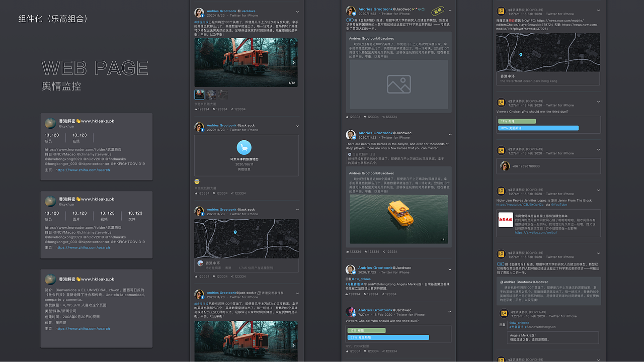Click the 文件 stat in second profile card
The height and width of the screenshot is (362, 644).
pos(135,216)
